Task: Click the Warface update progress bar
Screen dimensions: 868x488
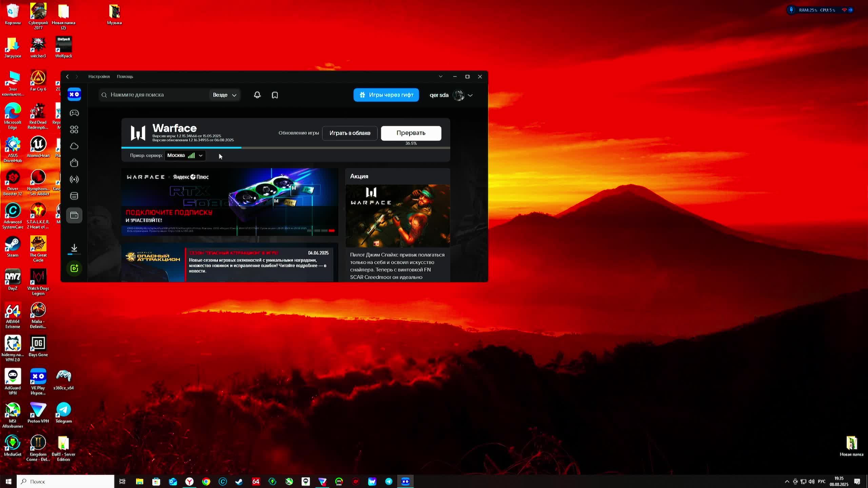Action: 285,148
